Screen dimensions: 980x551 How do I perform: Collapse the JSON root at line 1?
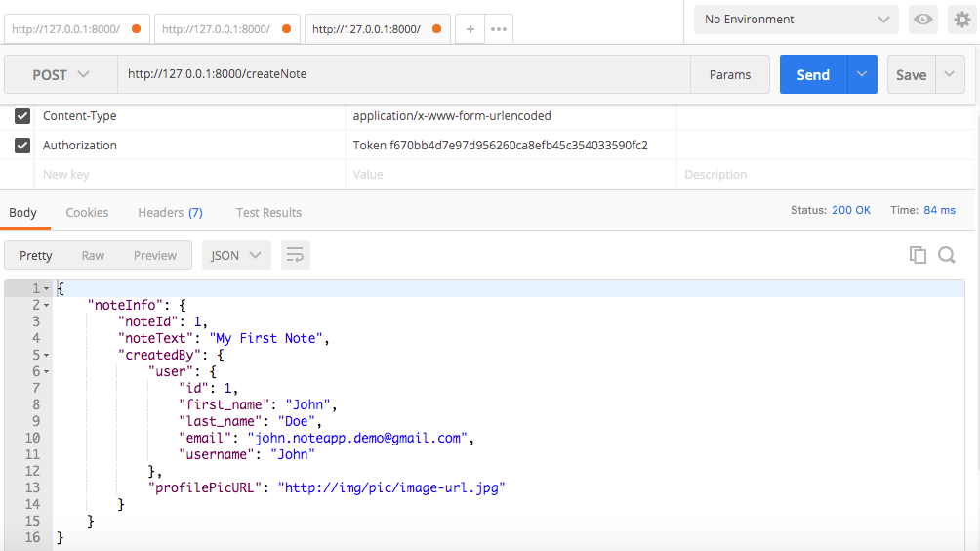46,289
